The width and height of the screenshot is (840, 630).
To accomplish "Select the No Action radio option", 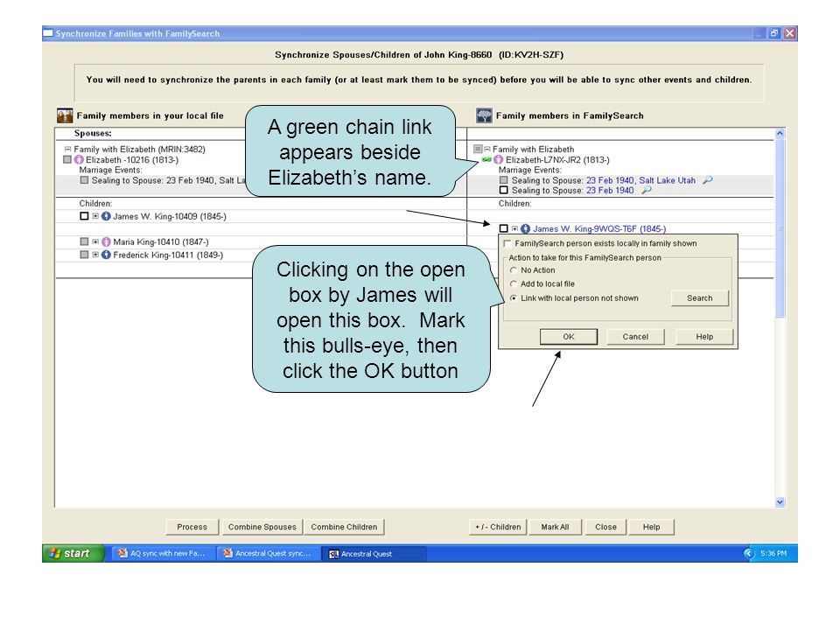I will tap(514, 270).
